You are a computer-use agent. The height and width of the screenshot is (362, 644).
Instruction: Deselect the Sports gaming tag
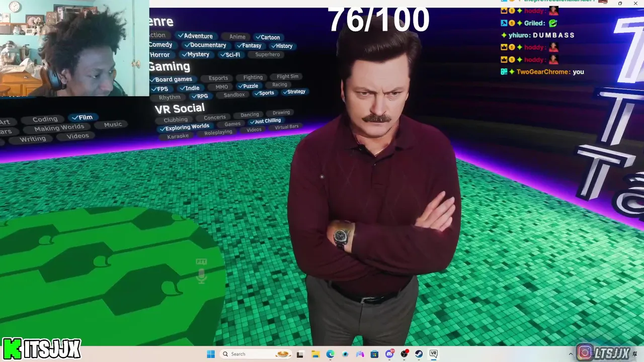[x=264, y=93]
